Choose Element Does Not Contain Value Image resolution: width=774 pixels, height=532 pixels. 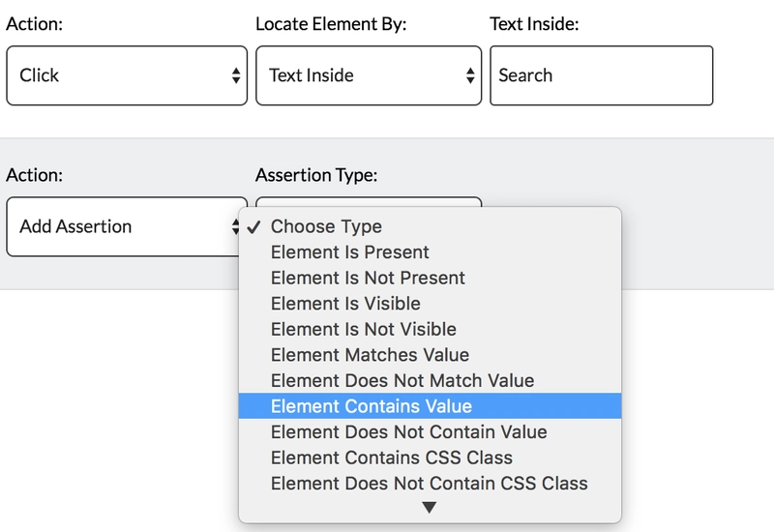click(x=430, y=431)
